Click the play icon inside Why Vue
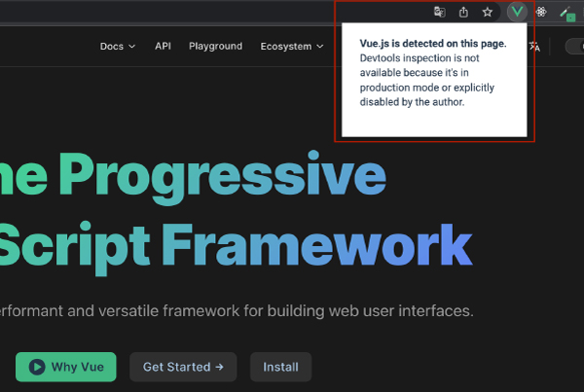The width and height of the screenshot is (584, 392). 37,367
